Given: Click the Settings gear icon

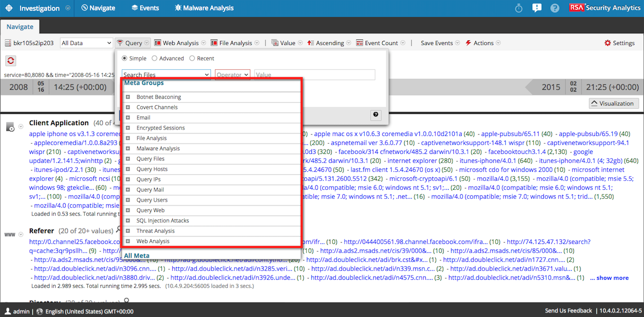Looking at the screenshot, I should pos(608,43).
